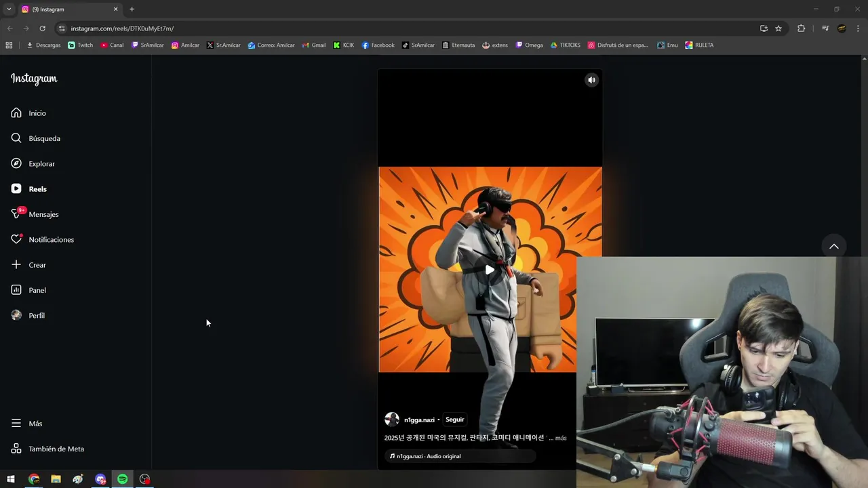Open Chrome profile avatar
The height and width of the screenshot is (488, 868).
coord(842,28)
